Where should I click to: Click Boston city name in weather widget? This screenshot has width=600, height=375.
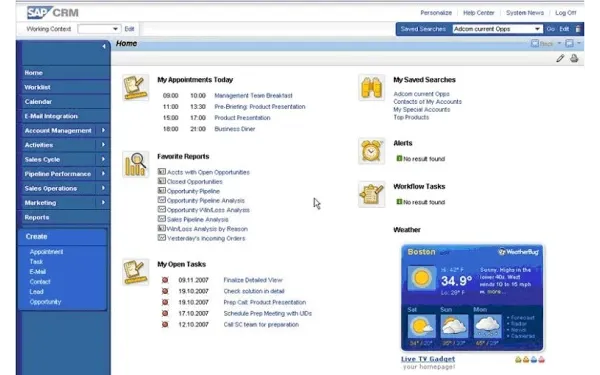(x=421, y=252)
